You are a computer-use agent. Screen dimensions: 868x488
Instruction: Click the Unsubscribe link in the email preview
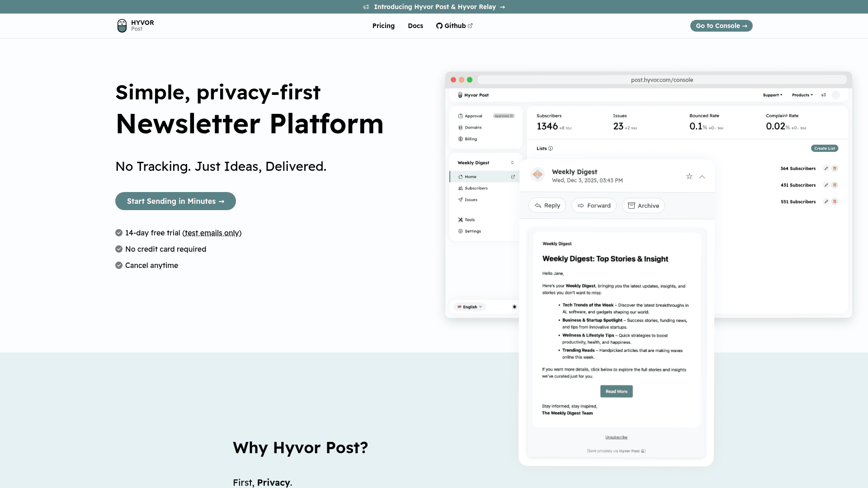(616, 437)
